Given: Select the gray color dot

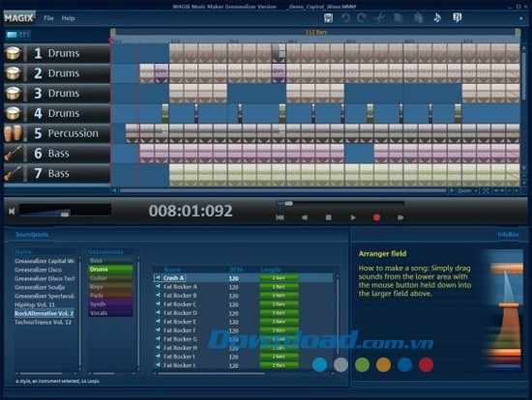Looking at the screenshot, I should pyautogui.click(x=340, y=365).
